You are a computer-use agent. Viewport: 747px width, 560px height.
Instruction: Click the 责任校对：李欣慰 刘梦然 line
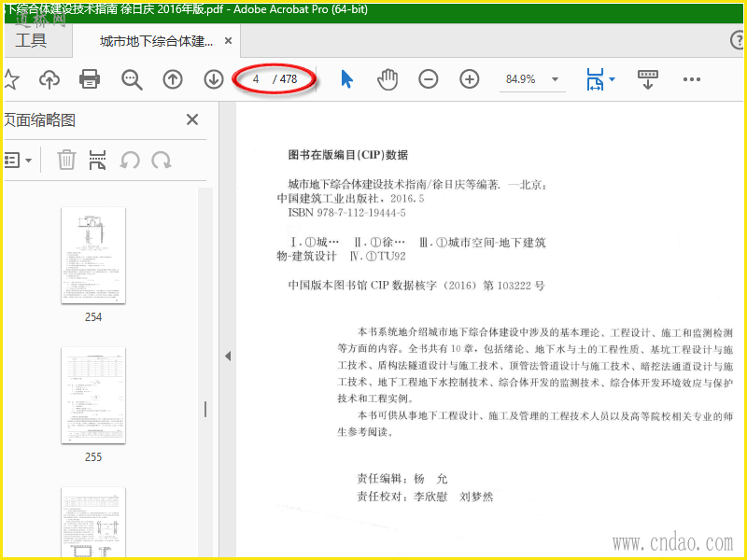pyautogui.click(x=425, y=497)
